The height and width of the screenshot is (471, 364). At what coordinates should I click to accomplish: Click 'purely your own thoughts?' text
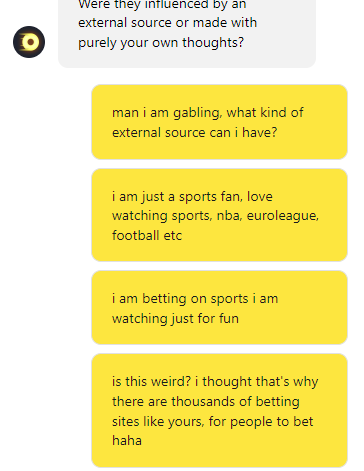pos(161,43)
